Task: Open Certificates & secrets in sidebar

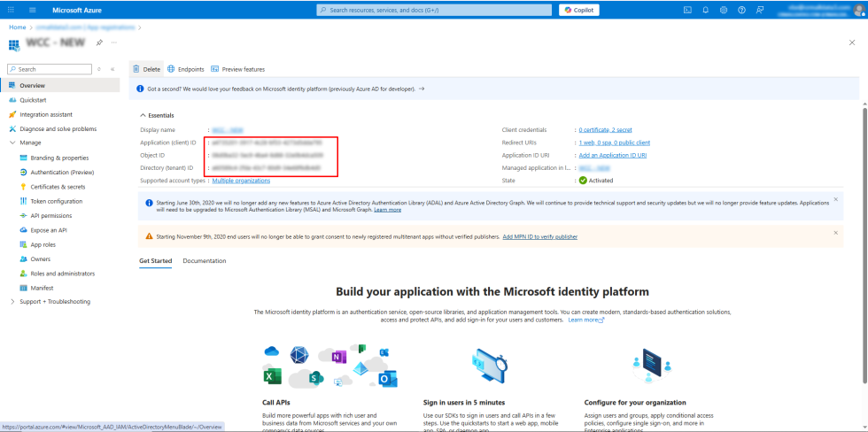Action: [x=58, y=187]
